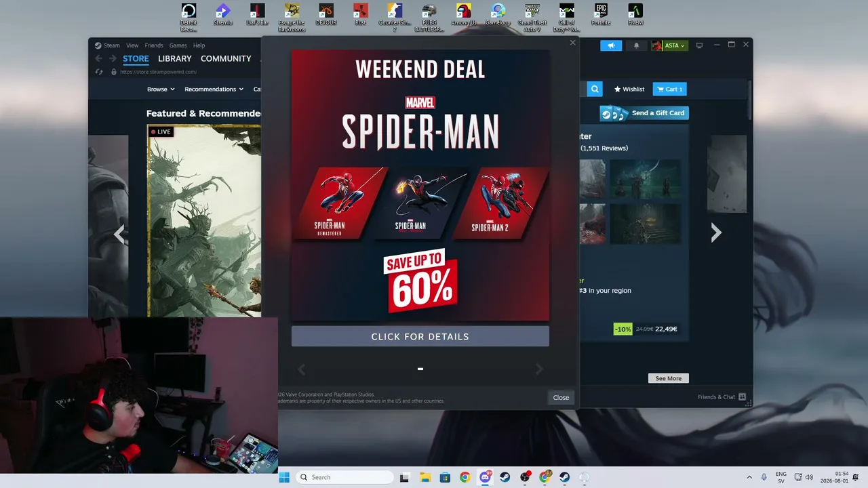868x488 pixels.
Task: Click the Close button in the popup
Action: [561, 397]
